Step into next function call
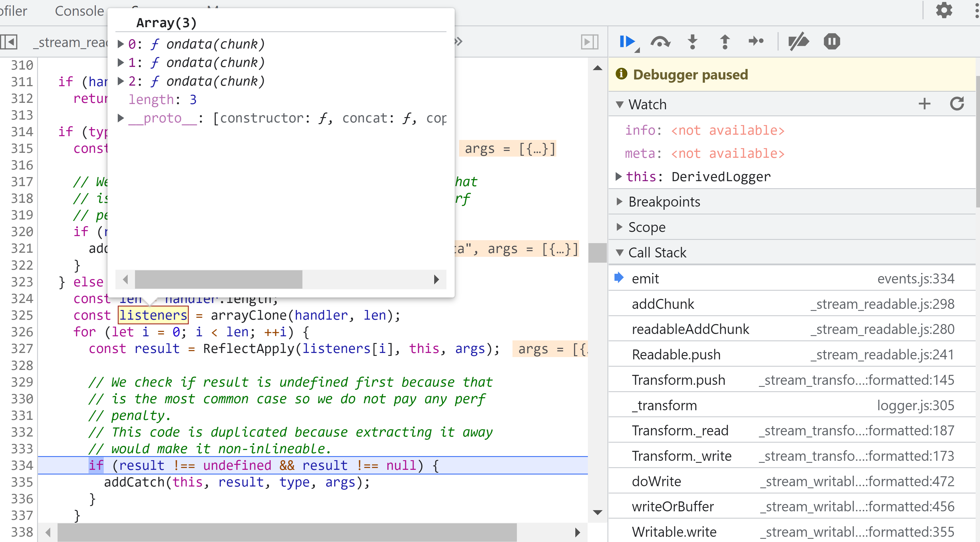This screenshot has height=542, width=980. (x=692, y=41)
